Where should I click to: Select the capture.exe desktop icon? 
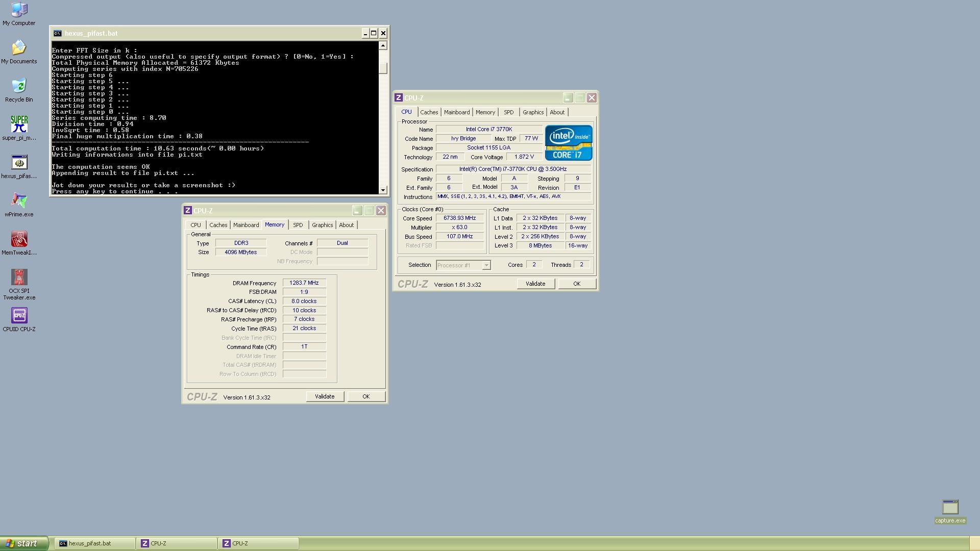click(950, 511)
